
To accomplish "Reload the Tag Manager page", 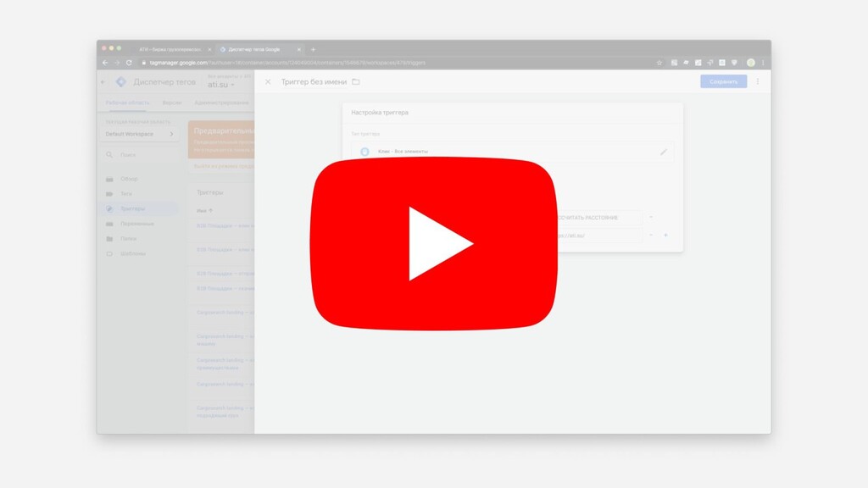I will click(129, 63).
